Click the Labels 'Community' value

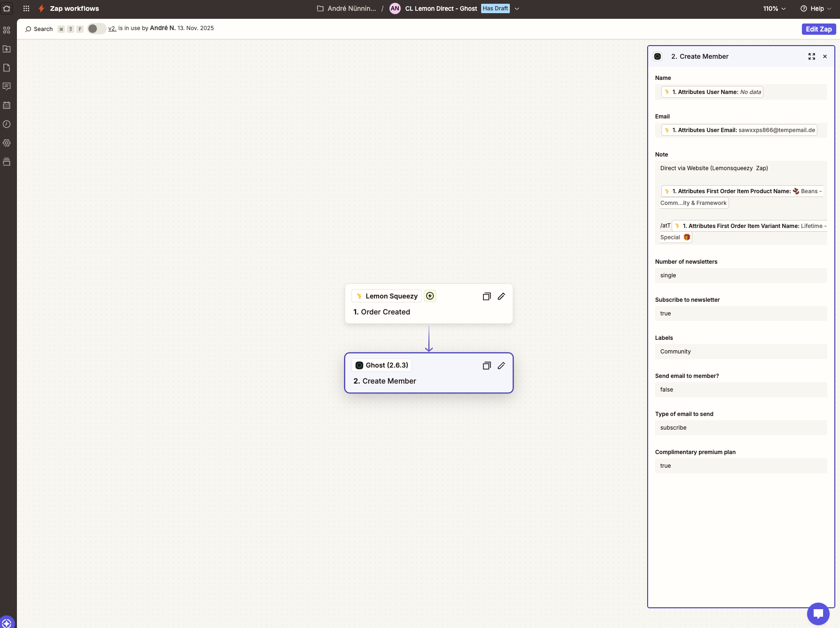(x=741, y=352)
